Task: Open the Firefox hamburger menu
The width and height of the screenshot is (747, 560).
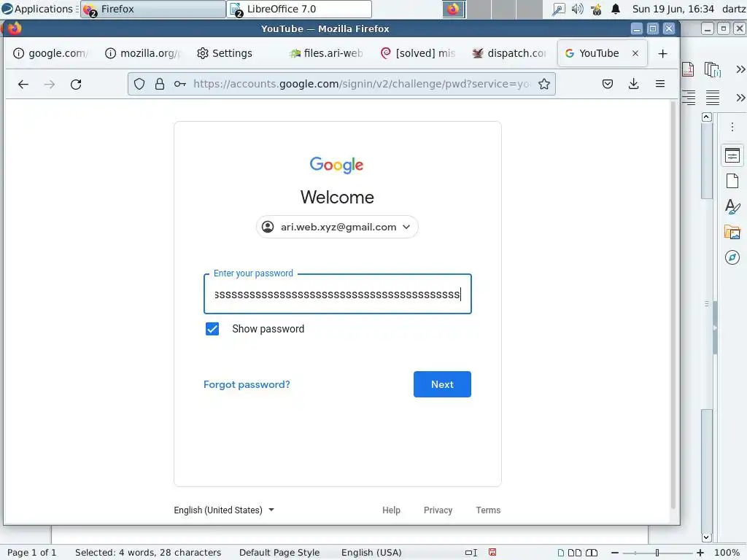Action: coord(659,84)
